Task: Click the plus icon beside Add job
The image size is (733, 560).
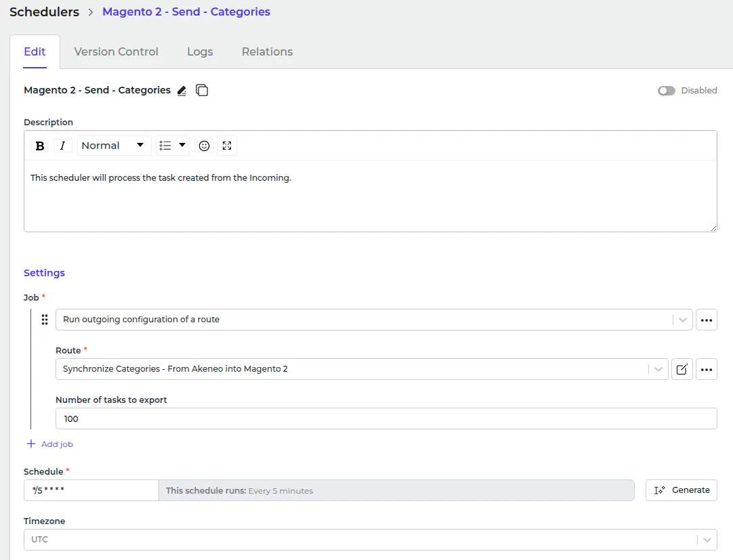Action: [31, 444]
